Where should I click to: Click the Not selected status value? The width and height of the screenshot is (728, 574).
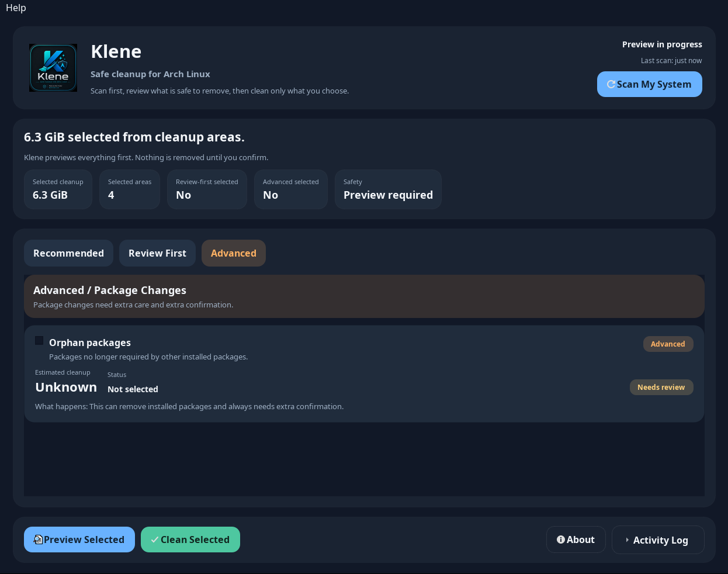(133, 389)
